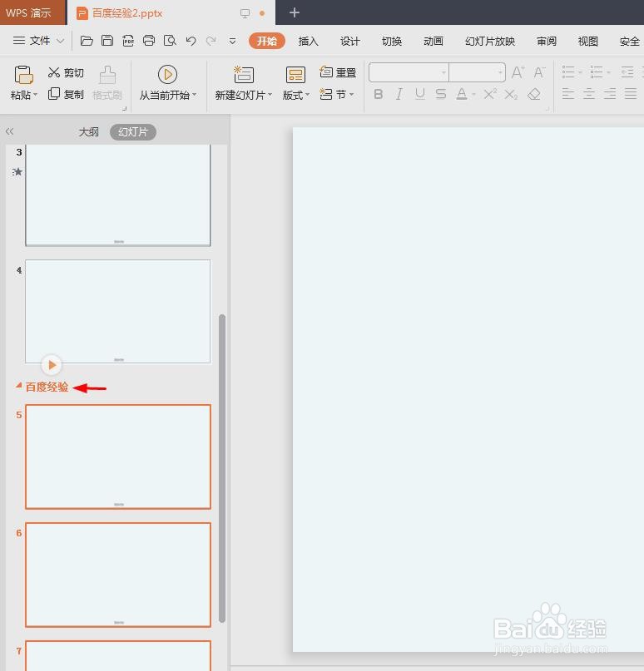Switch to the 设计 tab

349,41
